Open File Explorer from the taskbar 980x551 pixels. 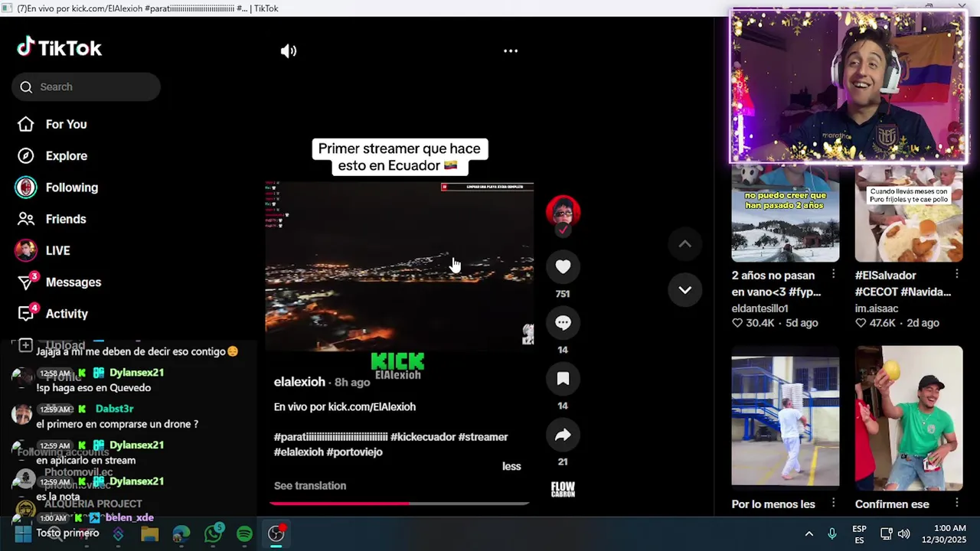pos(149,533)
